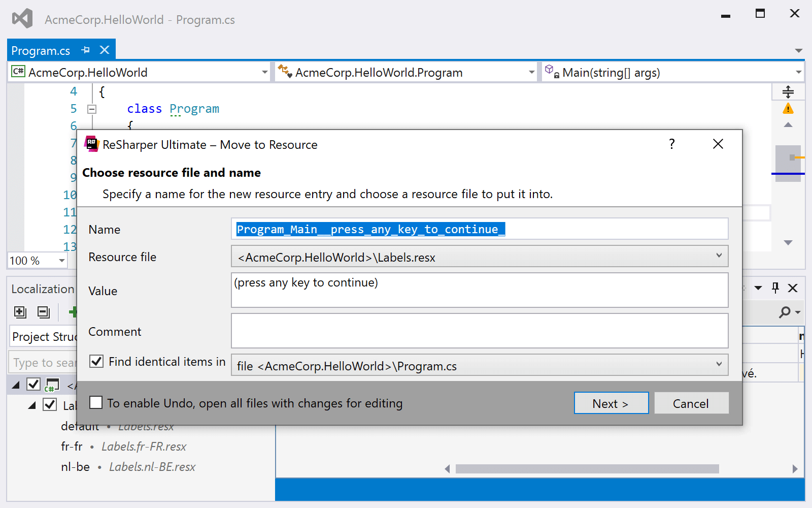Open the AcmeCorp.HelloWorld.Program type dropdown
Viewport: 812px width, 508px height.
531,72
